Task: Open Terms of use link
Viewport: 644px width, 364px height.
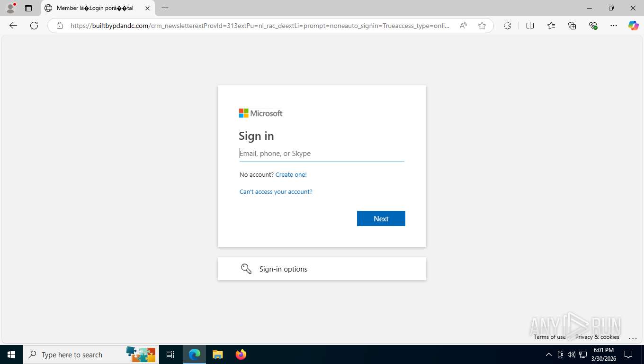Action: tap(549, 337)
